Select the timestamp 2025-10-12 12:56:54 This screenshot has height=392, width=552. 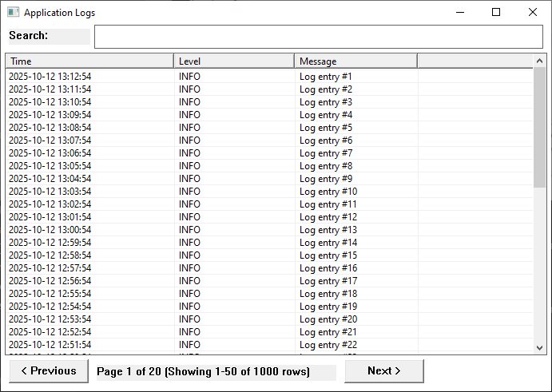50,281
